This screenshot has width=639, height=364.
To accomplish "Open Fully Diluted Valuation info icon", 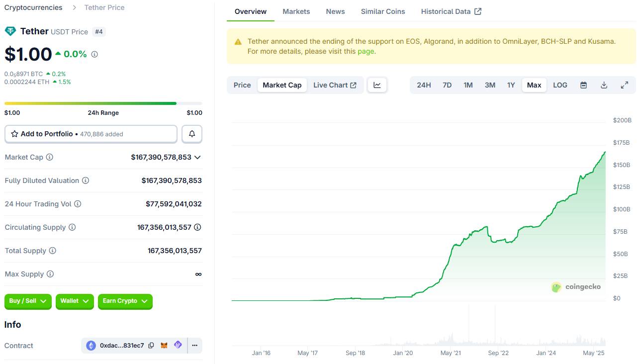I will point(86,181).
